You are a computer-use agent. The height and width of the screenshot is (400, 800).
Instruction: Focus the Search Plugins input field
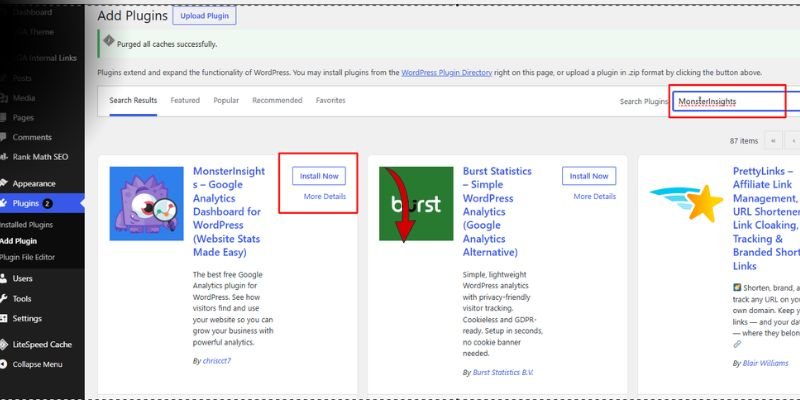pyautogui.click(x=736, y=102)
